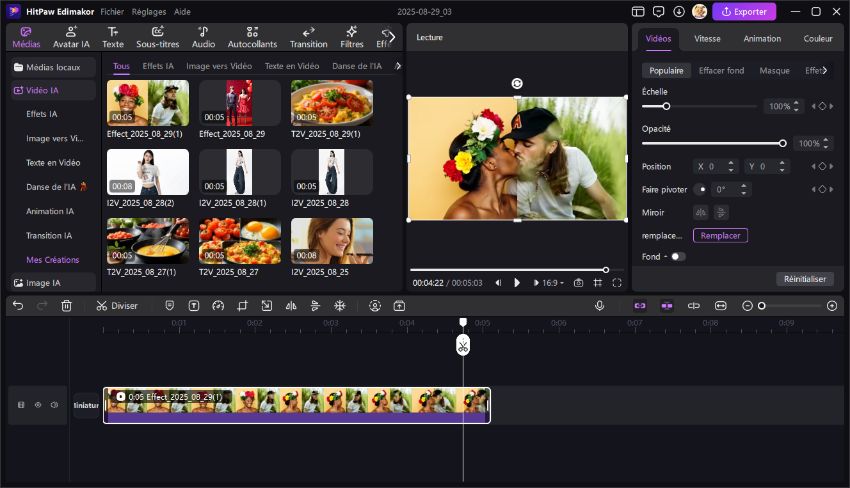The width and height of the screenshot is (850, 488).
Task: Open the download center icon
Action: click(679, 11)
